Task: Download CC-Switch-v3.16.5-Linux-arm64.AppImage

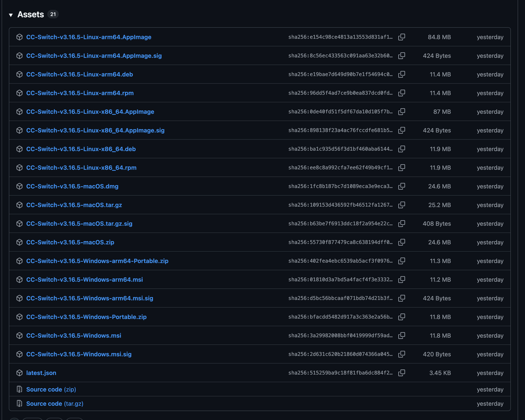Action: pos(89,37)
